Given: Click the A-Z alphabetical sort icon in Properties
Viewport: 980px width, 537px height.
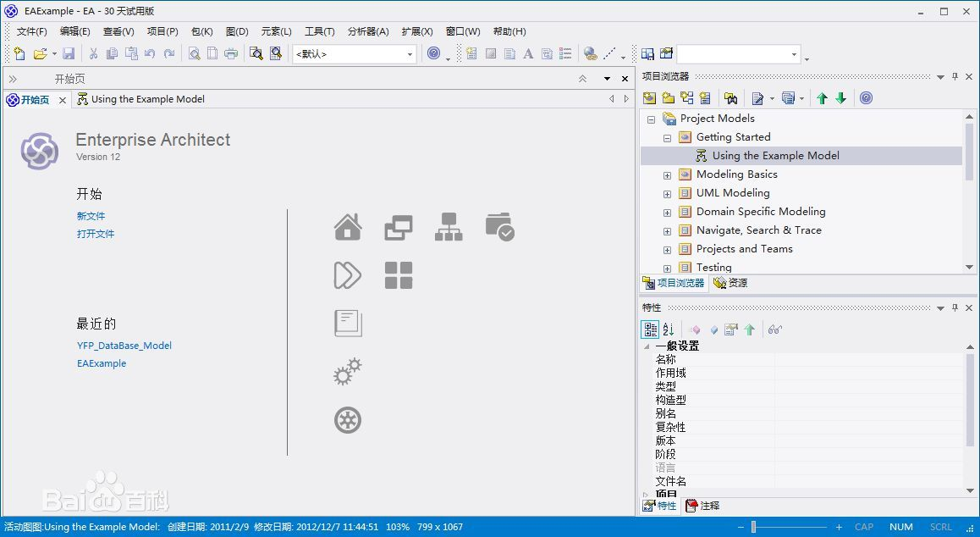Looking at the screenshot, I should pos(669,329).
